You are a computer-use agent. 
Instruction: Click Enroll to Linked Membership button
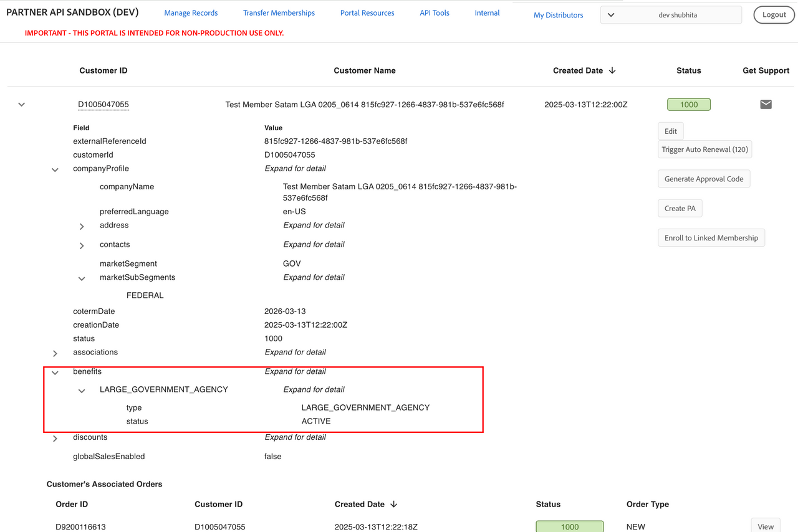[711, 238]
